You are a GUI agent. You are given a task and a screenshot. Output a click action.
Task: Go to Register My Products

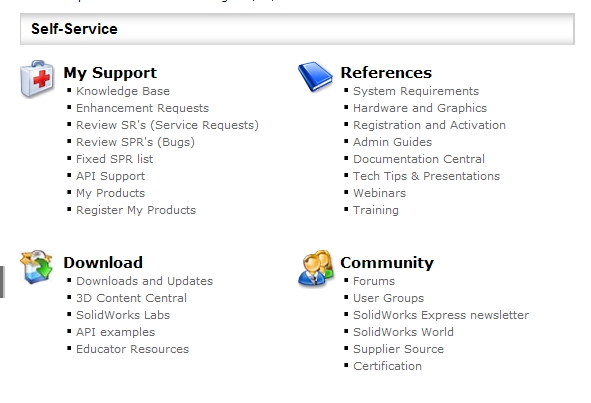coord(136,210)
